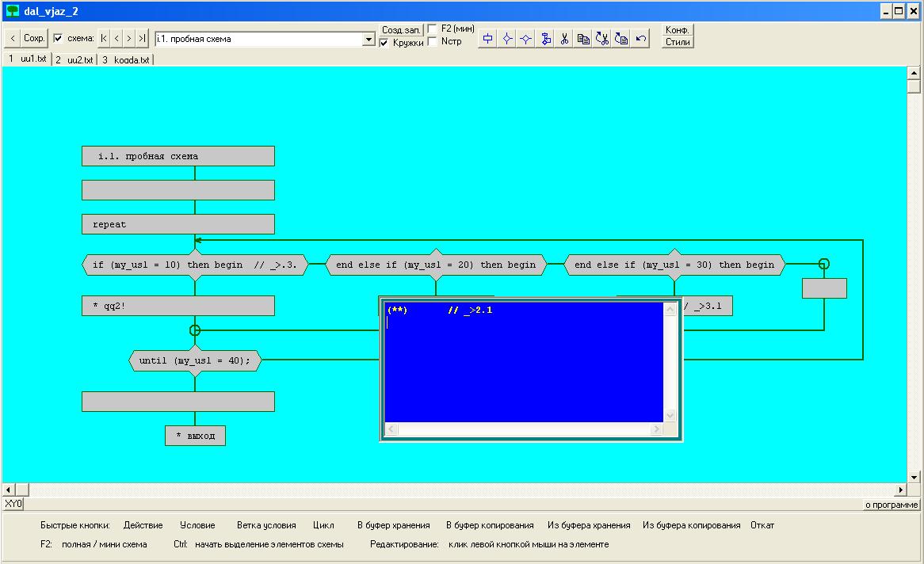Open the 'Конф.' configuration button
The image size is (924, 564).
pyautogui.click(x=678, y=30)
